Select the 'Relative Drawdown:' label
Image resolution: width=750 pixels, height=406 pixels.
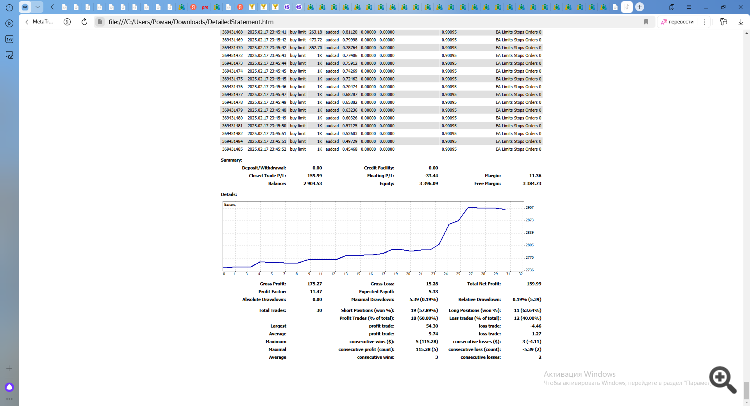pos(480,300)
